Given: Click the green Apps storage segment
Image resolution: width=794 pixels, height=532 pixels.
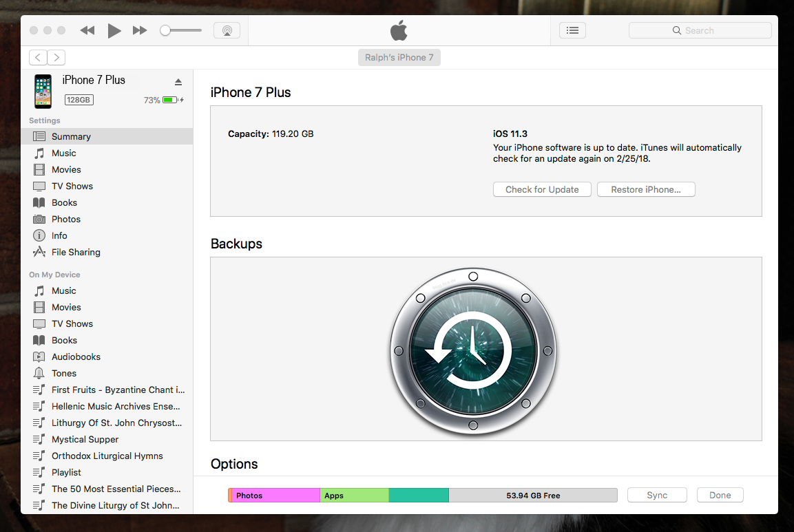Looking at the screenshot, I should (x=355, y=496).
